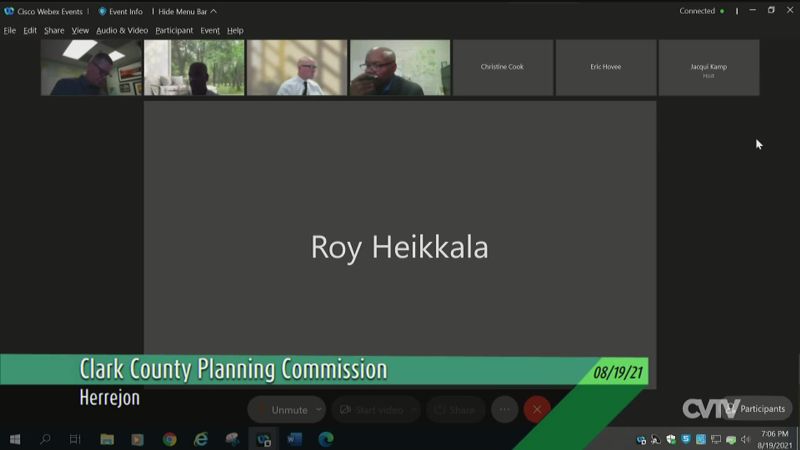
Task: Open the Windows Start menu
Action: pos(15,439)
